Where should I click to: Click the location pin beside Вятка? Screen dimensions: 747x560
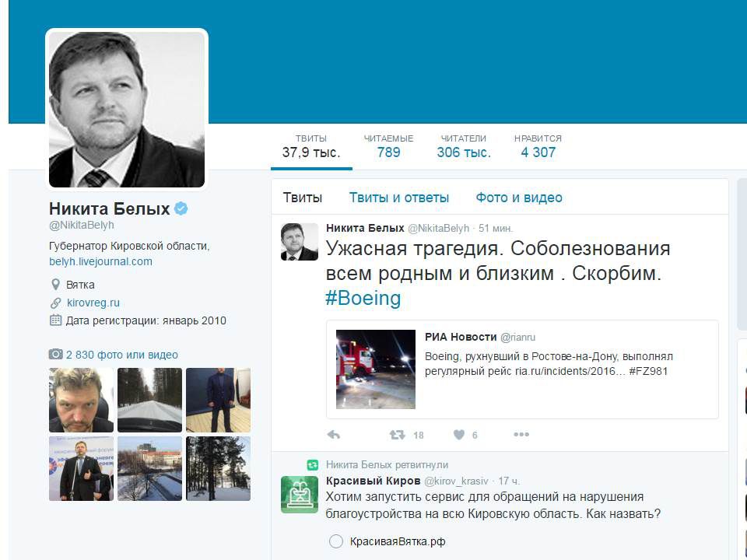55,285
